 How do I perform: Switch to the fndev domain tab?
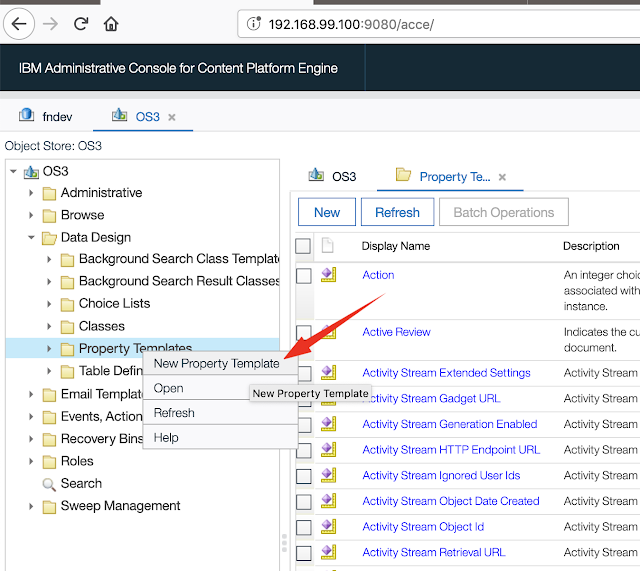[45, 117]
